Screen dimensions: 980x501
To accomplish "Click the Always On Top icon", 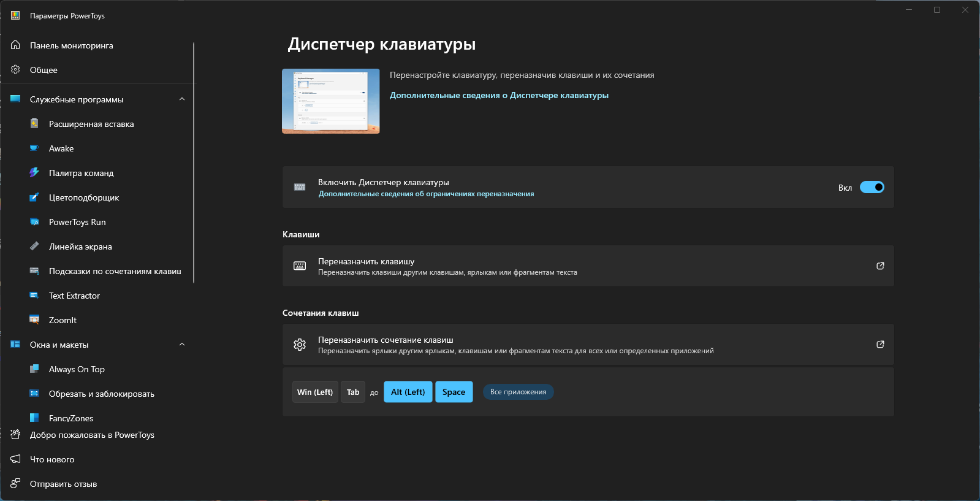I will tap(34, 369).
